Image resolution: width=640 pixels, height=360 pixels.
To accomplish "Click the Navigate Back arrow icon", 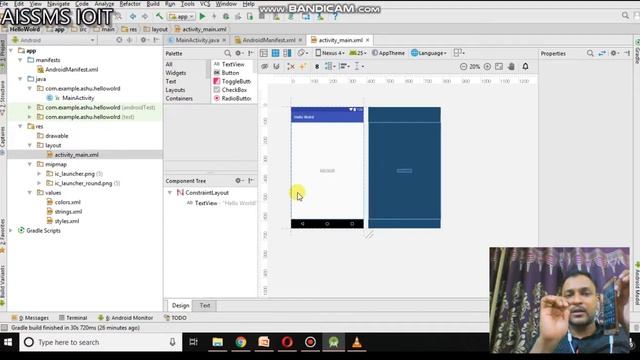I will 133,16.
